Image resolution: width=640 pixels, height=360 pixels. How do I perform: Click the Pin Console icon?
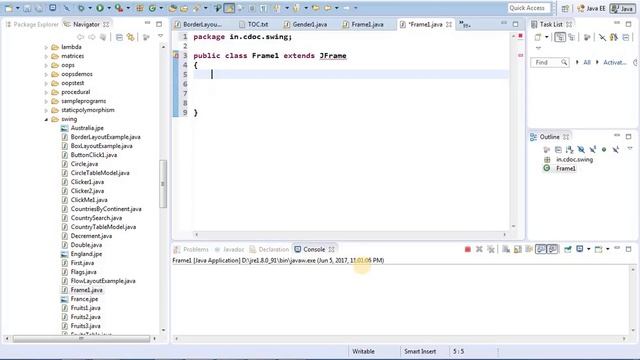tap(568, 249)
